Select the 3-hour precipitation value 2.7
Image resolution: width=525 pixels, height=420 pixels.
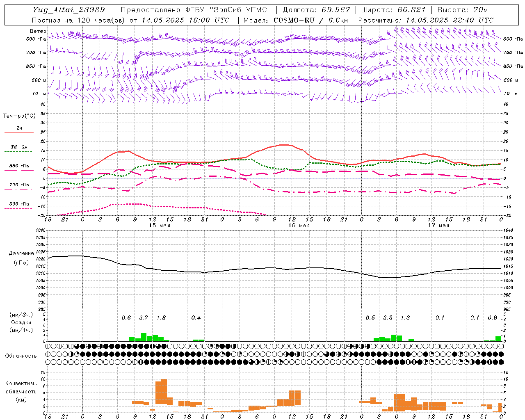point(144,318)
